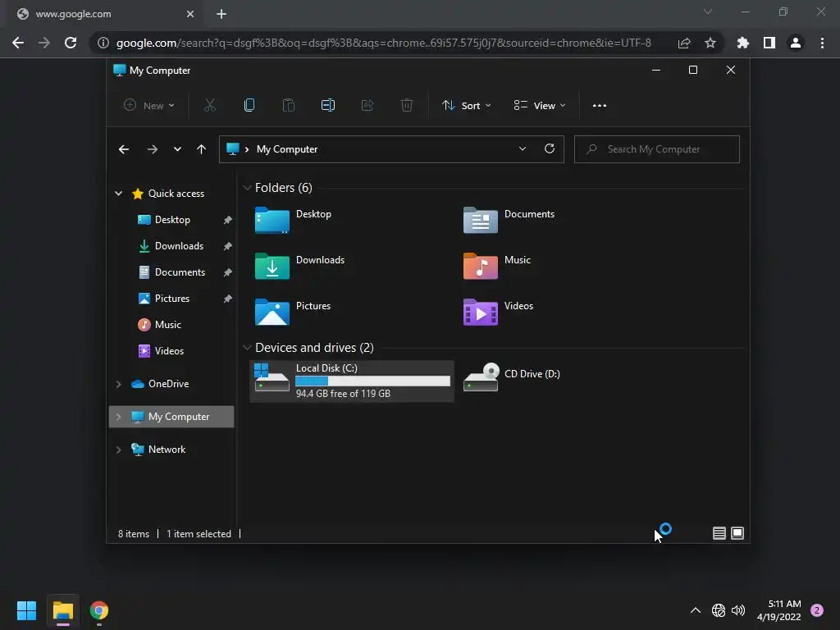This screenshot has width=840, height=630.
Task: Bookmark this page with the star icon
Action: click(710, 43)
